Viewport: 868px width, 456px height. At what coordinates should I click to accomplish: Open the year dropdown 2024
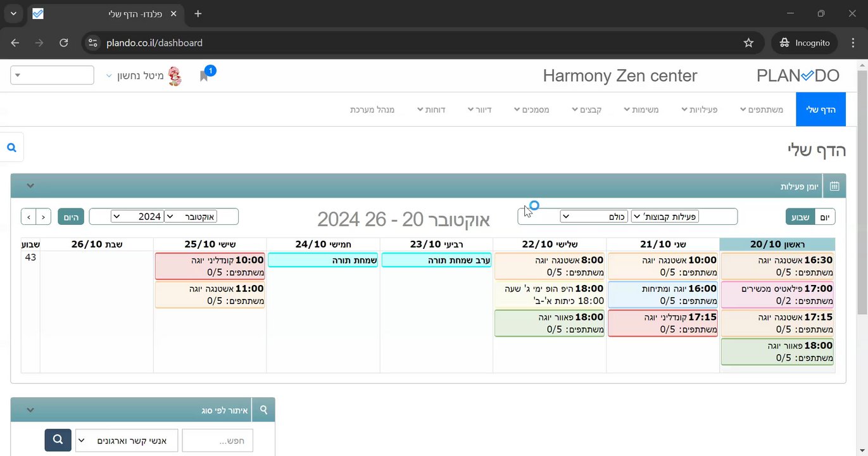click(137, 217)
